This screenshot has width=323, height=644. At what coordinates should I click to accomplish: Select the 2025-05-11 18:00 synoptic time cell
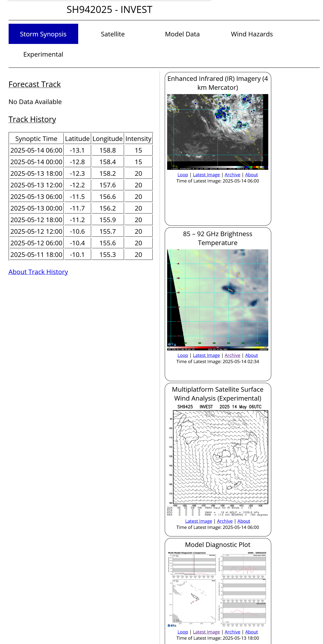(x=36, y=254)
